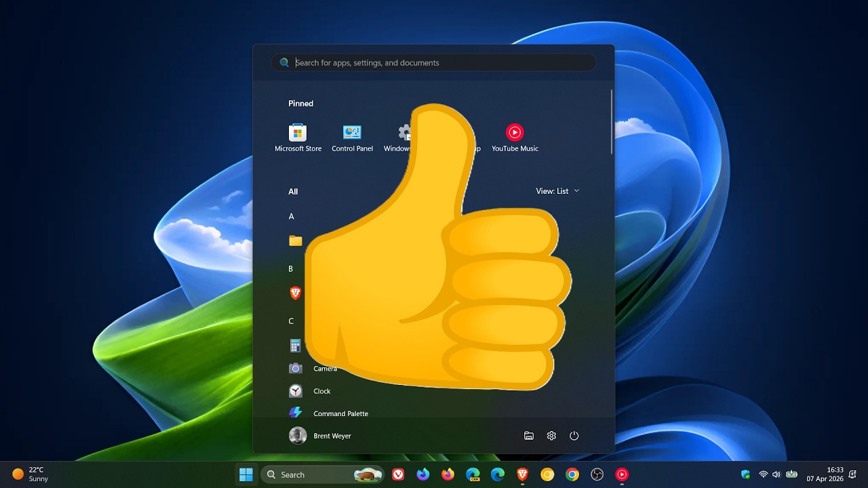The image size is (868, 488).
Task: Jump to letter B header in All
Action: pyautogui.click(x=291, y=269)
